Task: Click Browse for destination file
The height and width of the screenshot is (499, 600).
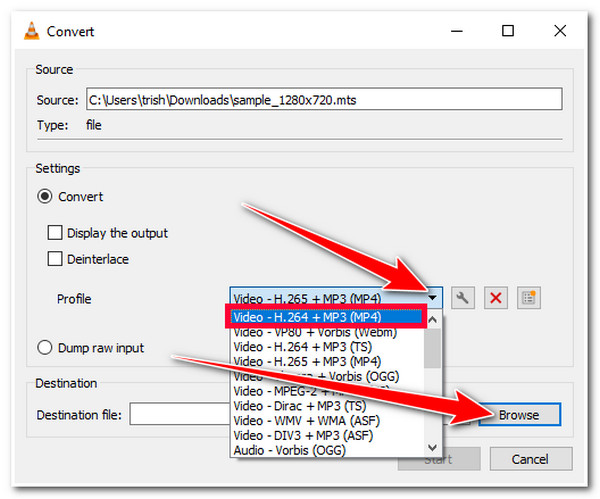Action: pos(520,414)
